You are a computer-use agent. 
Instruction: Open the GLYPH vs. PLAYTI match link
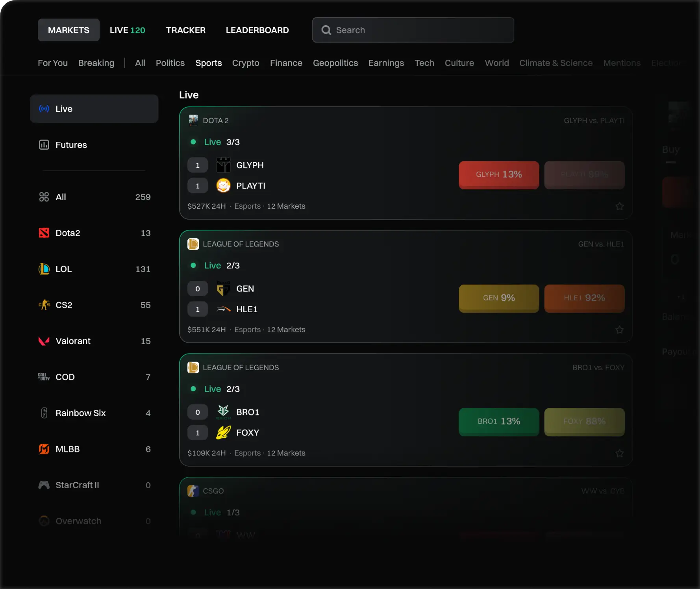pyautogui.click(x=594, y=120)
